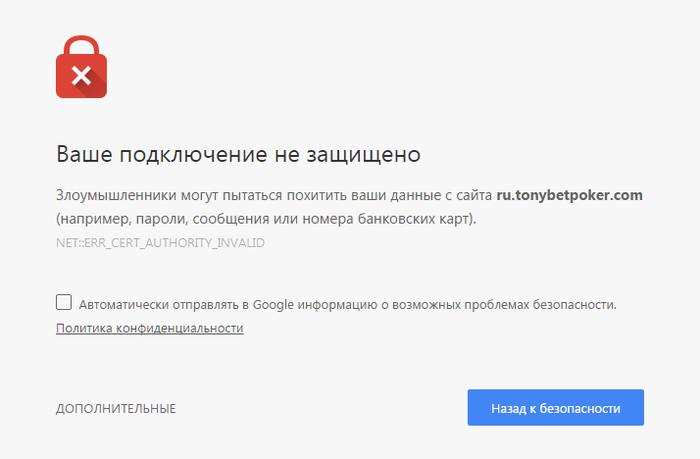Click the text about passwords and bank cards

click(266, 219)
